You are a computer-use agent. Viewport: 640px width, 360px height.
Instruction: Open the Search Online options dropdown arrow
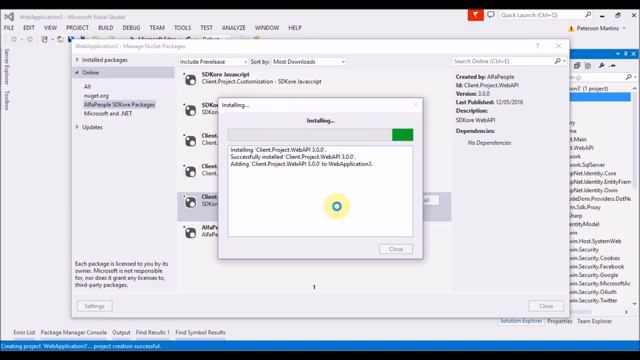click(564, 61)
